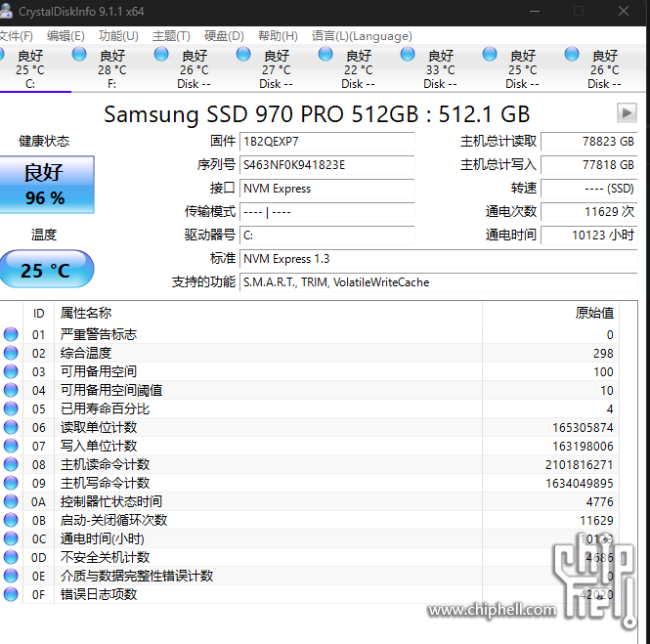Click the status icon for row 02 综合温度

pyautogui.click(x=11, y=353)
